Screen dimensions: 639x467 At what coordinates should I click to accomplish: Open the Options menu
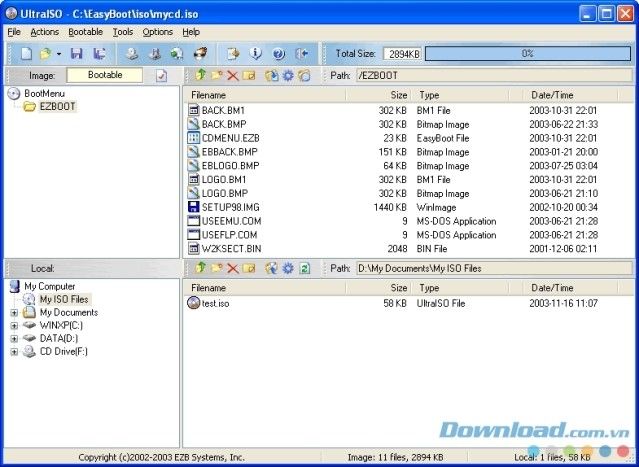157,32
